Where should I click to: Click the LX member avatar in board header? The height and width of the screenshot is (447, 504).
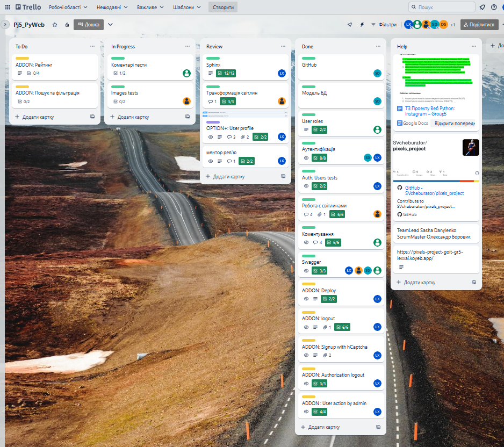coord(408,24)
